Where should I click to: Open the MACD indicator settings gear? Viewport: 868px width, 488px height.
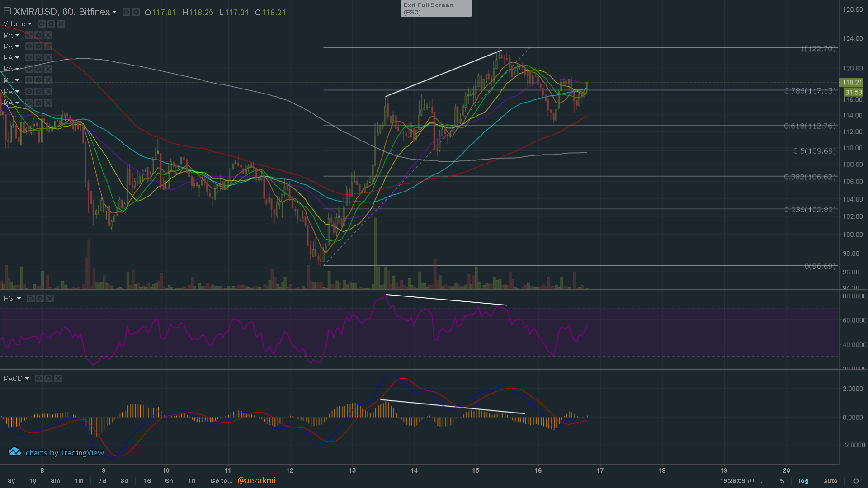coord(48,379)
